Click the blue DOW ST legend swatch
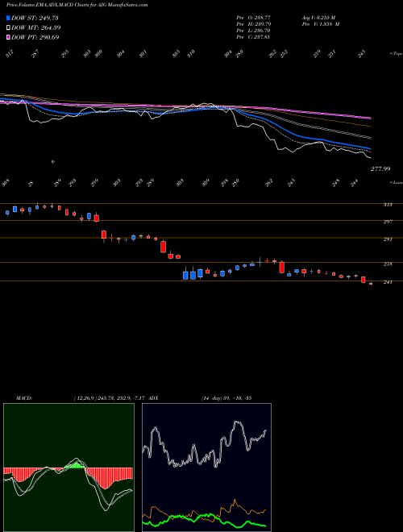The image size is (403, 532). pyautogui.click(x=8, y=18)
